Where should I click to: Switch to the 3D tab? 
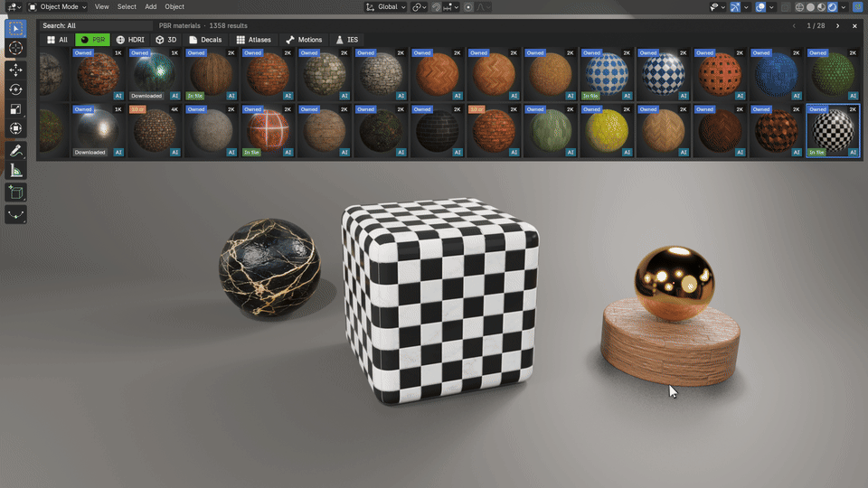pos(166,40)
